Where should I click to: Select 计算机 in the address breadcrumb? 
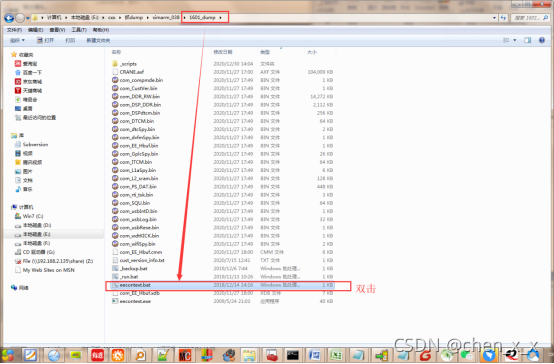click(x=54, y=17)
